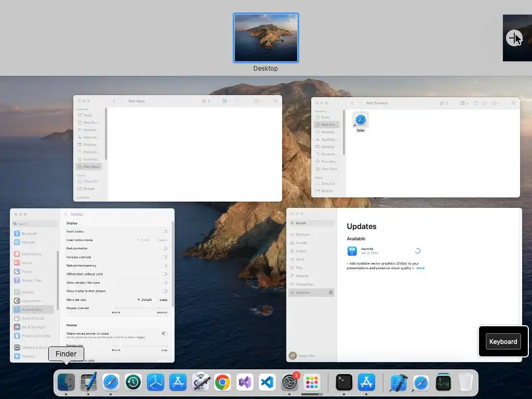Screen dimensions: 532x399
Task: Adjust the Pointer size slider
Action: pos(140,345)
